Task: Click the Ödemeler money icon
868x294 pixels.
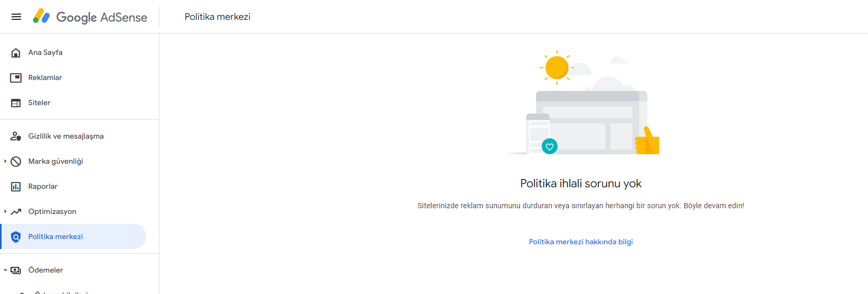Action: [16, 270]
